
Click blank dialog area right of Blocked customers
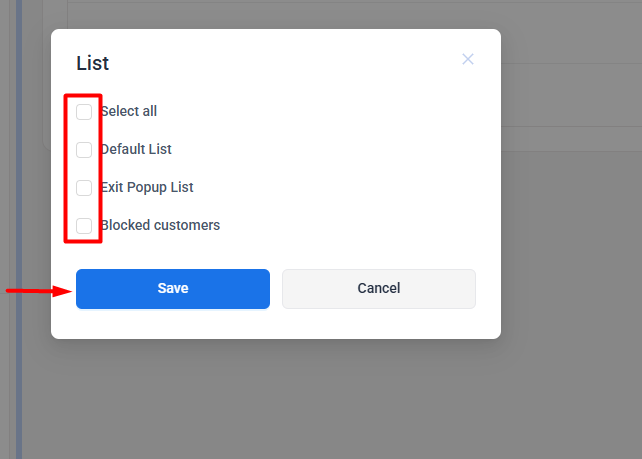(360, 226)
